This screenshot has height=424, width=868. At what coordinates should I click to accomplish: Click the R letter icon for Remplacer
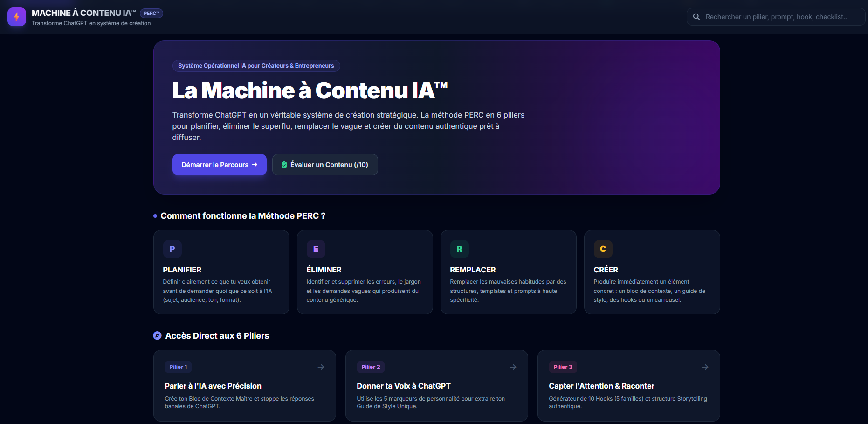[x=459, y=249]
